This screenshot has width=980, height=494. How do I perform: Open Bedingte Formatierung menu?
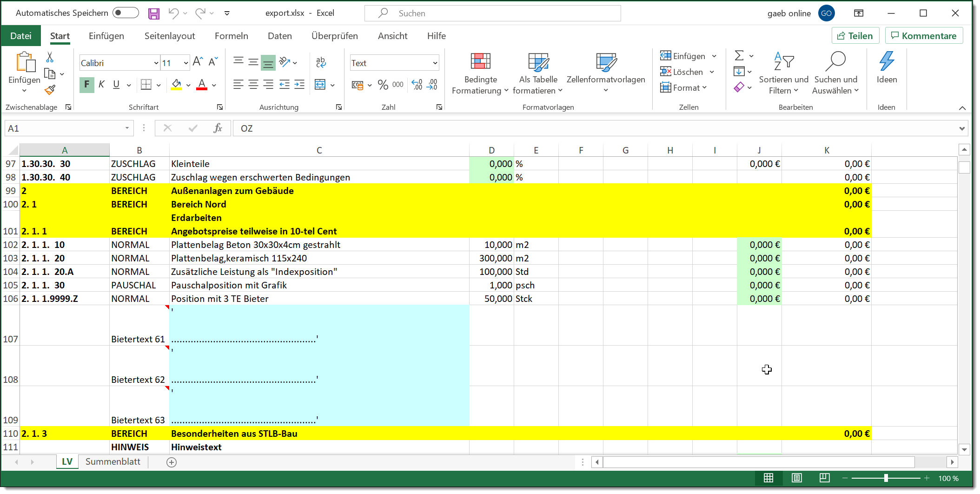click(x=480, y=73)
